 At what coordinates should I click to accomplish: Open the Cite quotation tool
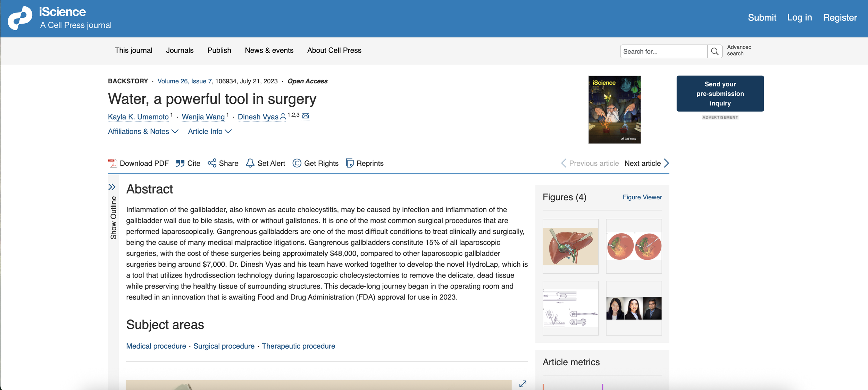click(x=180, y=163)
